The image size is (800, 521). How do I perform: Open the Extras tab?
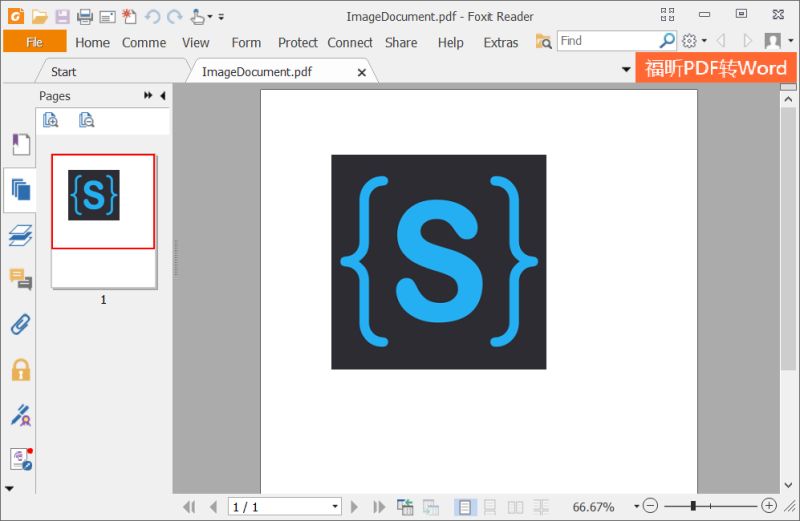pyautogui.click(x=501, y=42)
